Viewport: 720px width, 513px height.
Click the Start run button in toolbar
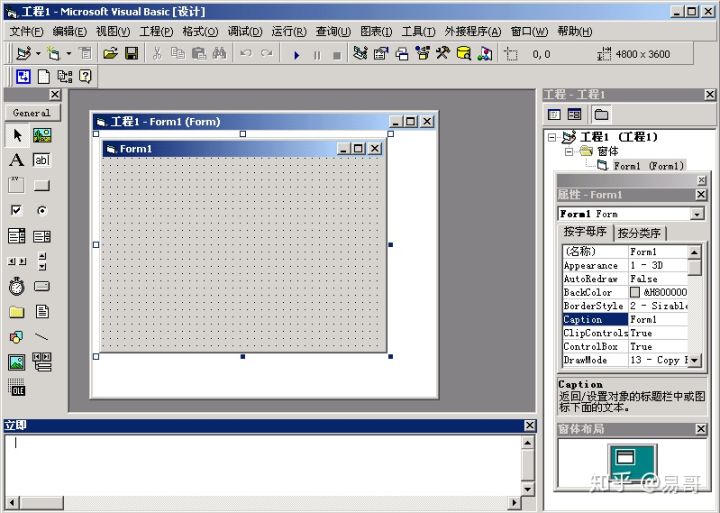point(296,54)
